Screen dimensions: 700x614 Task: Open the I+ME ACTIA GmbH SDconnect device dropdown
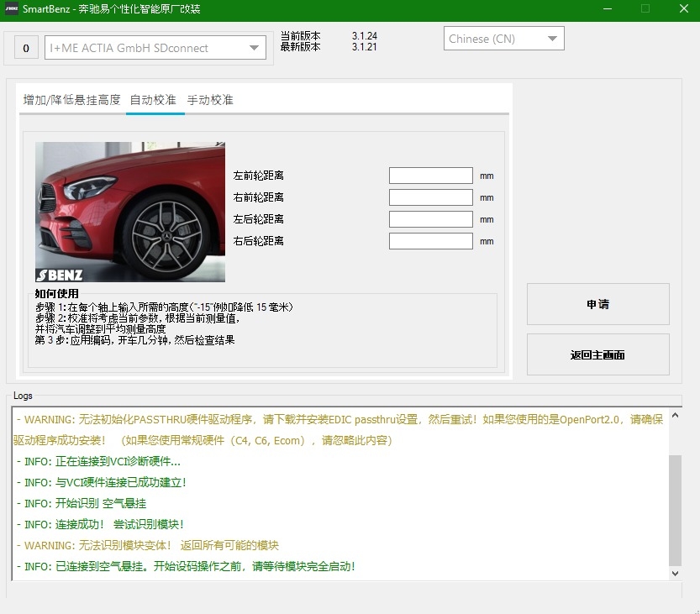point(155,48)
